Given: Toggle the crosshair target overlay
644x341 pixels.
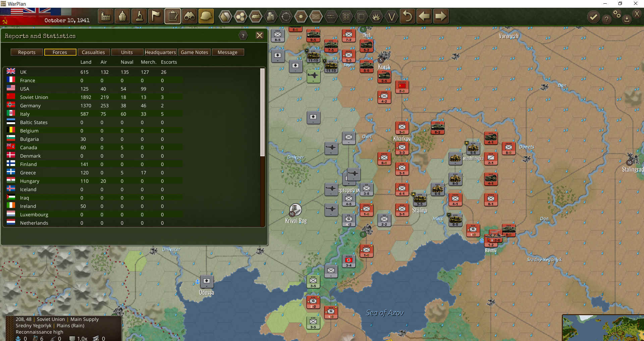Looking at the screenshot, I should (x=286, y=16).
